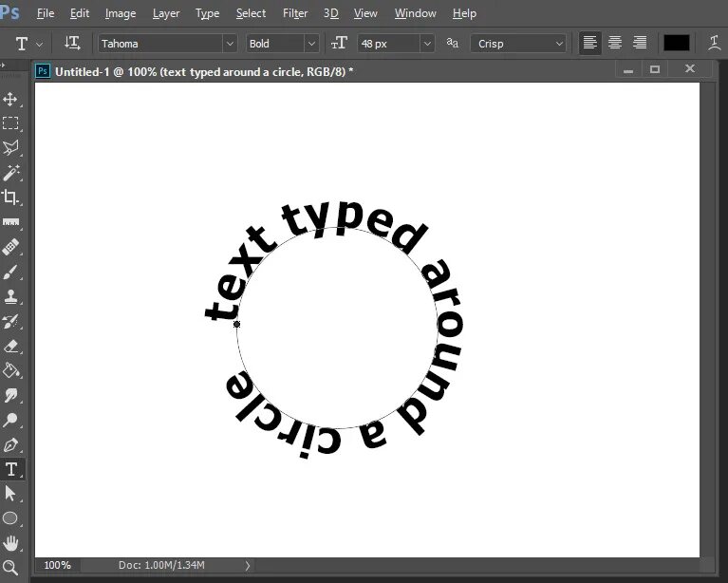Select the History Brush tool
Viewport: 728px width, 583px height.
click(x=10, y=322)
